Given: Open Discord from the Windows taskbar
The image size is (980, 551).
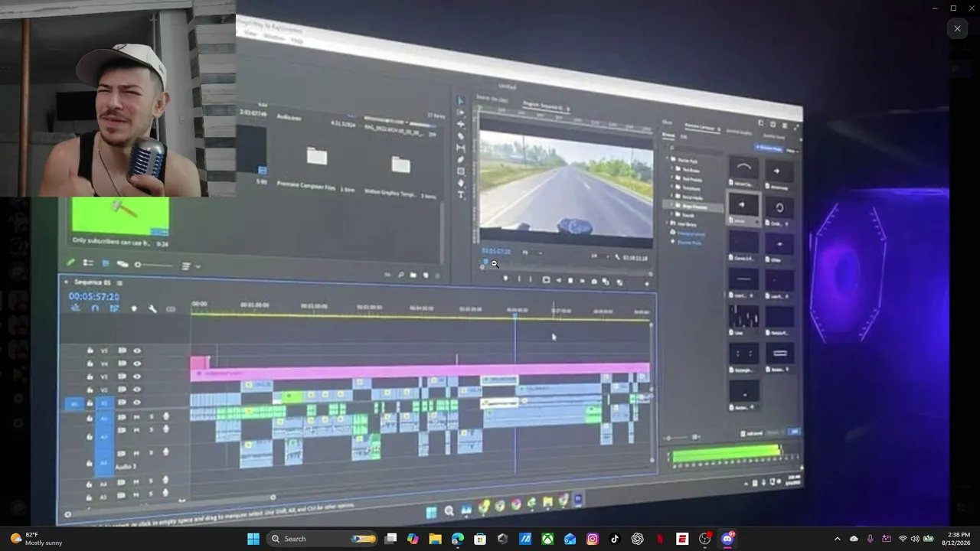Looking at the screenshot, I should (x=727, y=539).
